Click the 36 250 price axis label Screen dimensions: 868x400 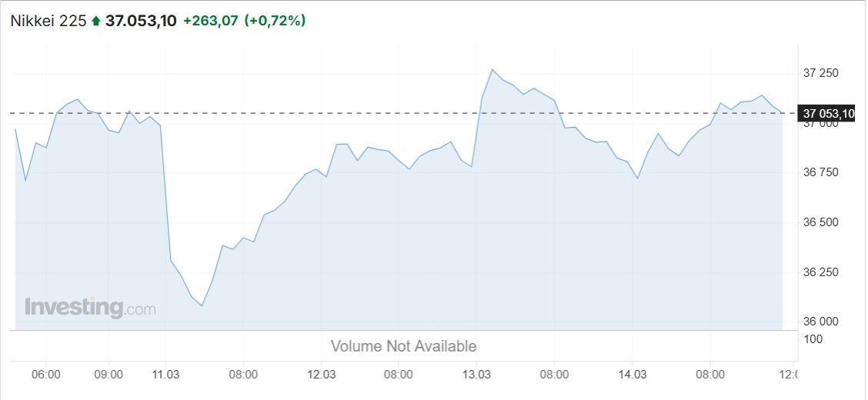pyautogui.click(x=820, y=272)
